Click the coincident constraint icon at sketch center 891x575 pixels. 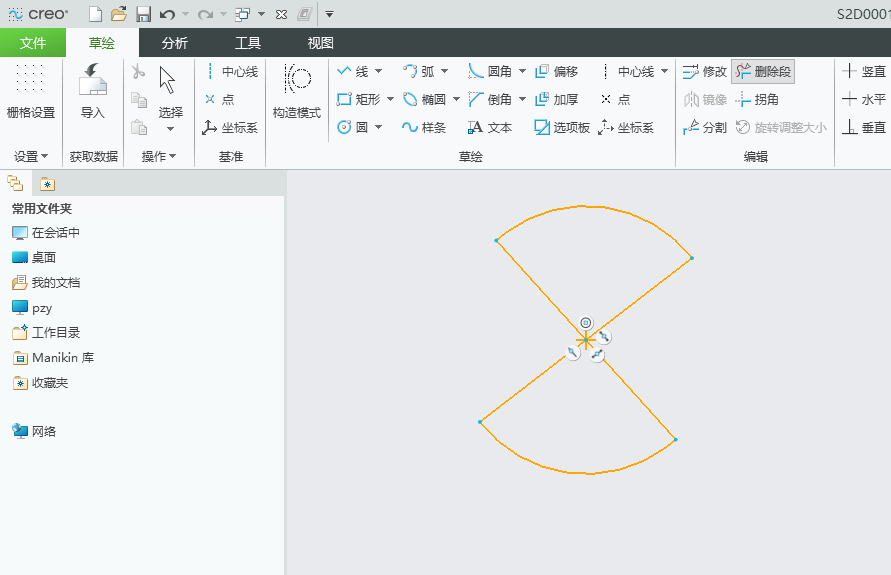tap(586, 323)
